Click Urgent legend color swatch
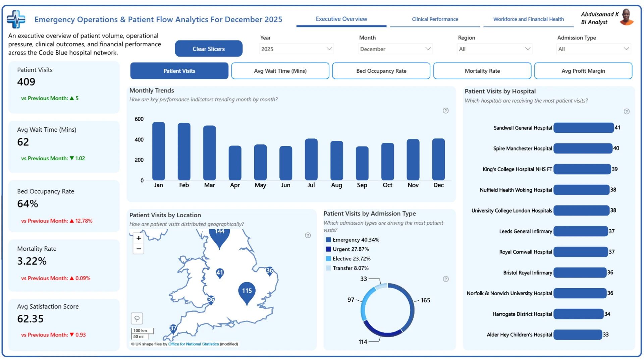 (x=328, y=249)
